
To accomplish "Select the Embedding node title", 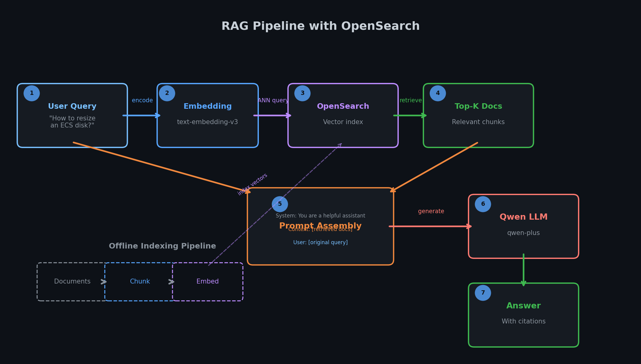I will 208,106.
